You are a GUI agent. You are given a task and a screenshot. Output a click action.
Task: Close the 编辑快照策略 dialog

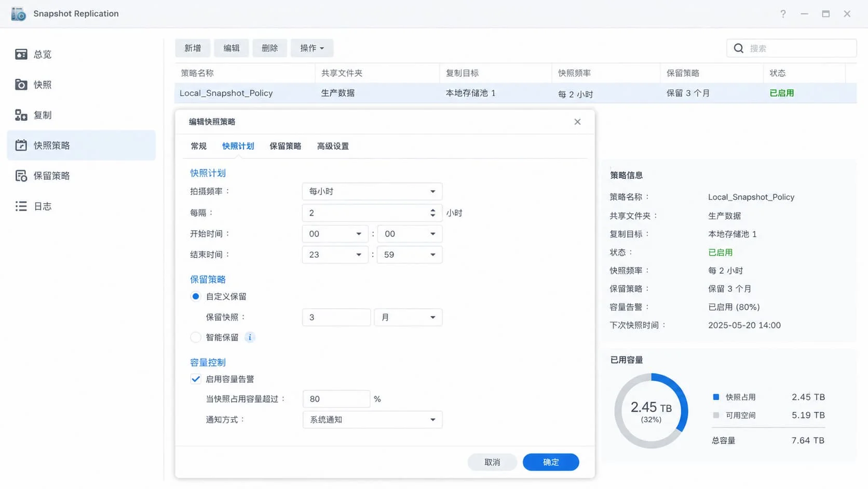pos(577,122)
